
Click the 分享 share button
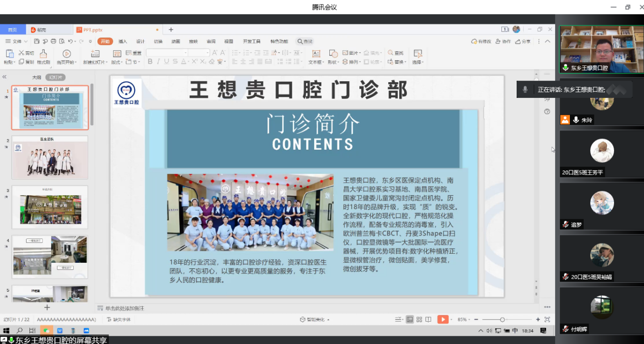(x=523, y=42)
